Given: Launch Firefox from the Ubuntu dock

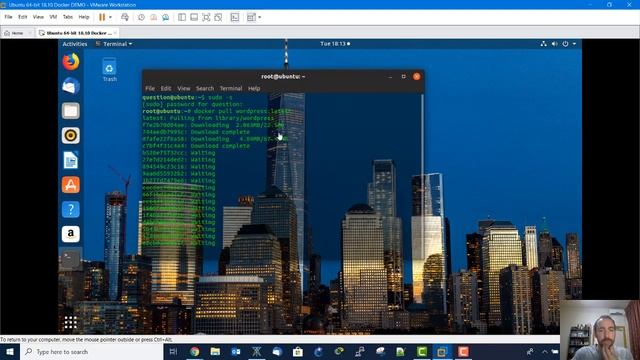Looking at the screenshot, I should point(71,62).
